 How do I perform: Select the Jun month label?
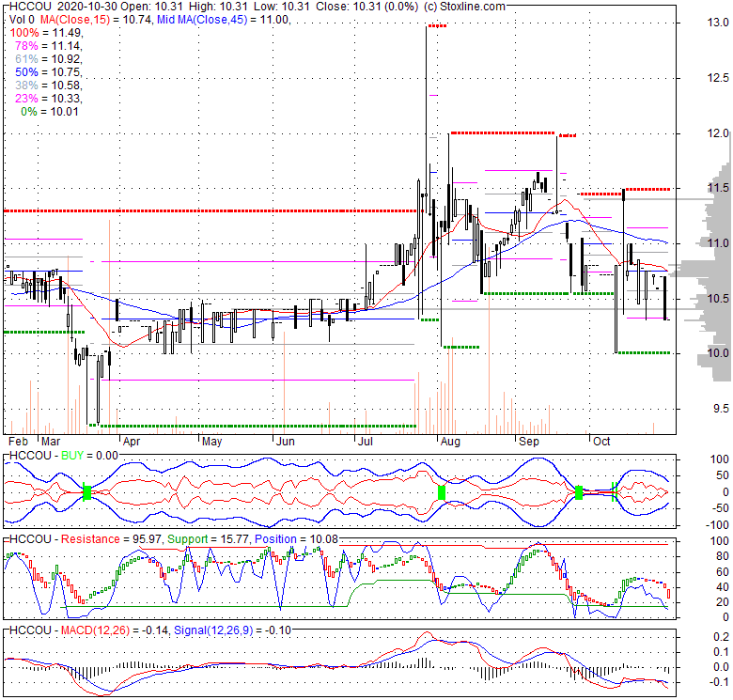[x=285, y=442]
